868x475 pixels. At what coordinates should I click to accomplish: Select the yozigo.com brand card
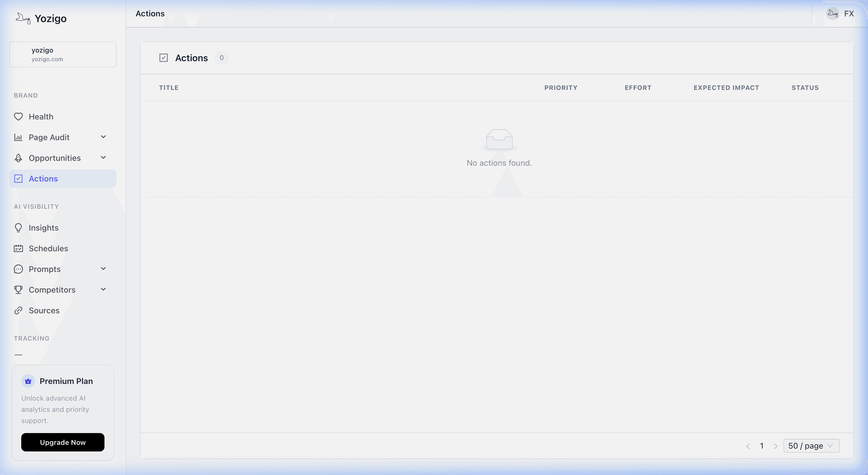(63, 54)
